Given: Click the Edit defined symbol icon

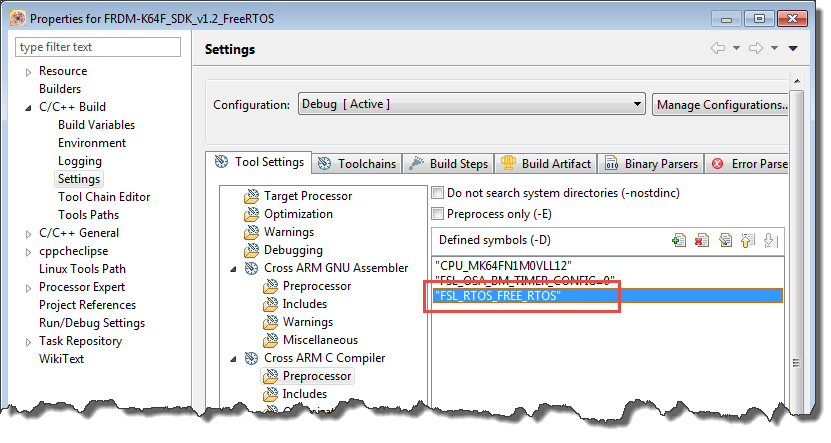Looking at the screenshot, I should pyautogui.click(x=725, y=240).
